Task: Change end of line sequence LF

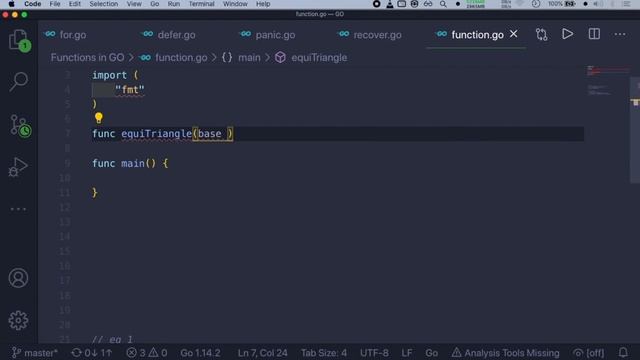Action: point(407,353)
